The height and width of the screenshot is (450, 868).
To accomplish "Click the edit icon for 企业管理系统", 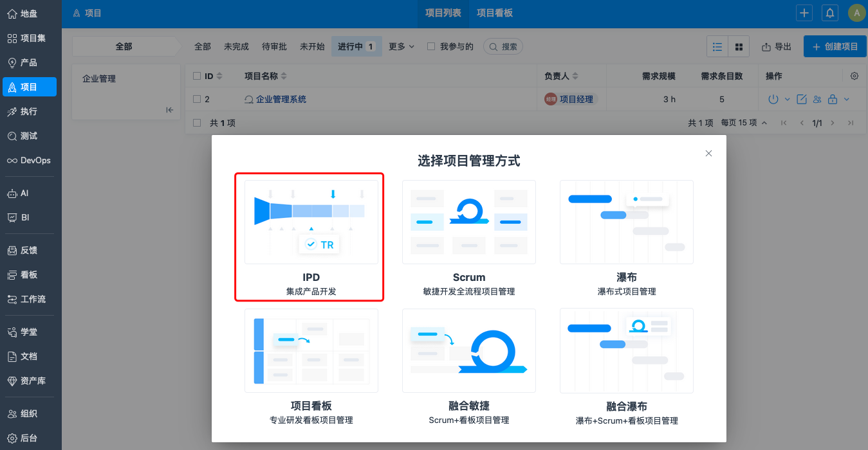I will coord(802,99).
